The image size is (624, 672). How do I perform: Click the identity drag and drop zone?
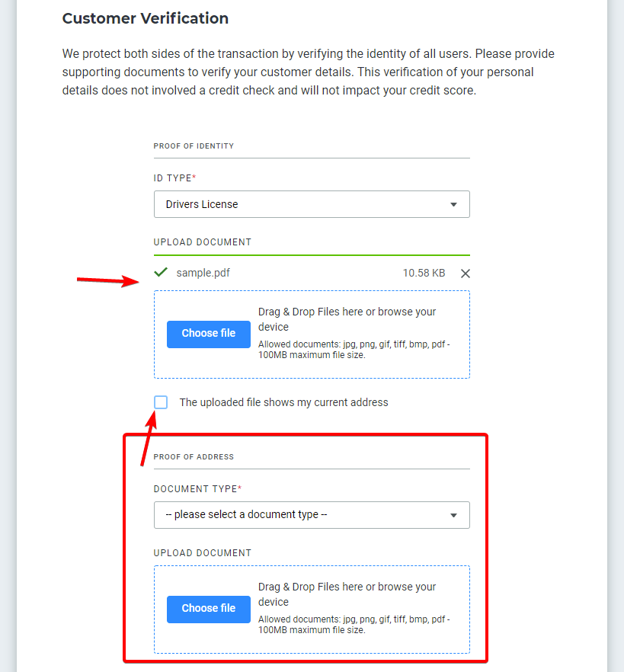(312, 334)
